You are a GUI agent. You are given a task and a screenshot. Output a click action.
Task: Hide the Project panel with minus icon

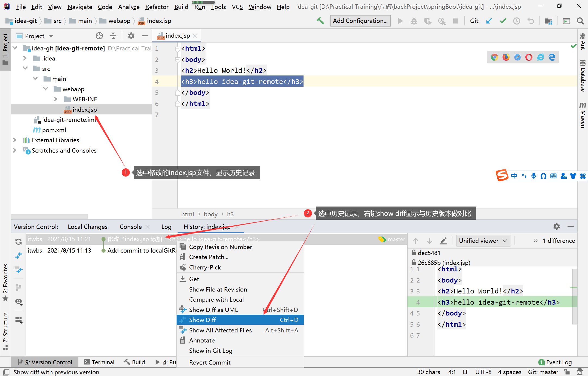[145, 36]
